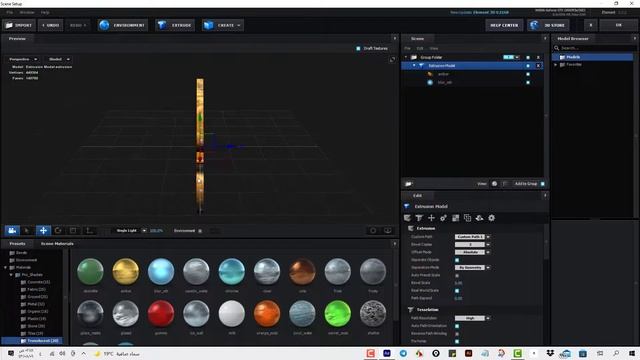Click the round icon at preview bottom right

[x=373, y=231]
